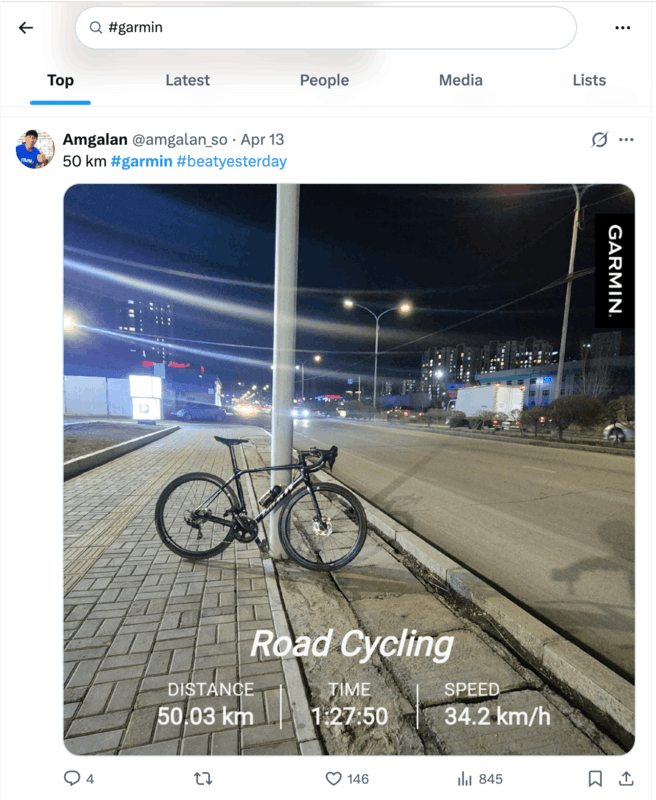Focus the #garmin search field

click(330, 28)
